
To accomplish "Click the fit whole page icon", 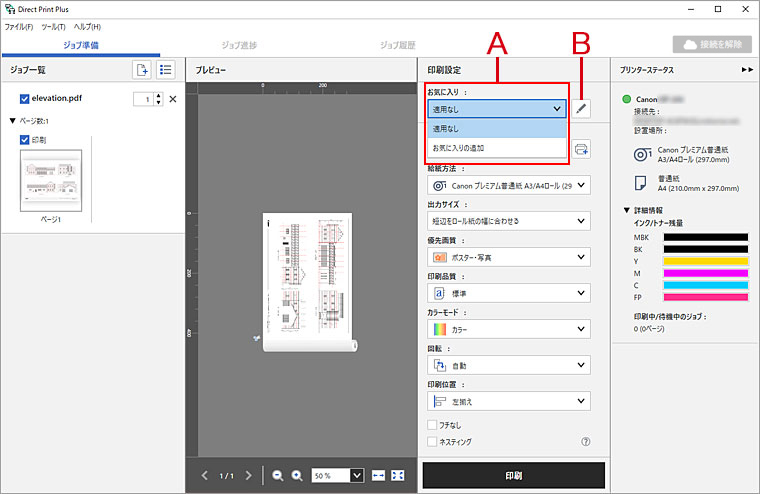I will 399,476.
